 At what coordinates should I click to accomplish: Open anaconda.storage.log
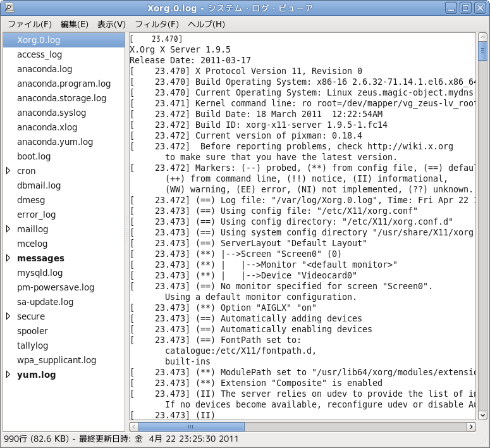pyautogui.click(x=64, y=98)
